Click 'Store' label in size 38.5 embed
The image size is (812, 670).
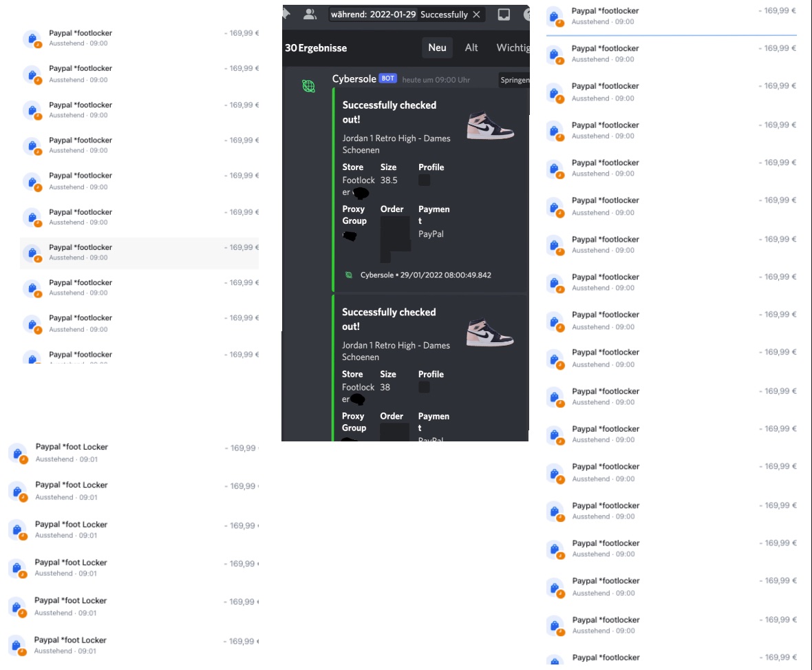click(x=352, y=167)
